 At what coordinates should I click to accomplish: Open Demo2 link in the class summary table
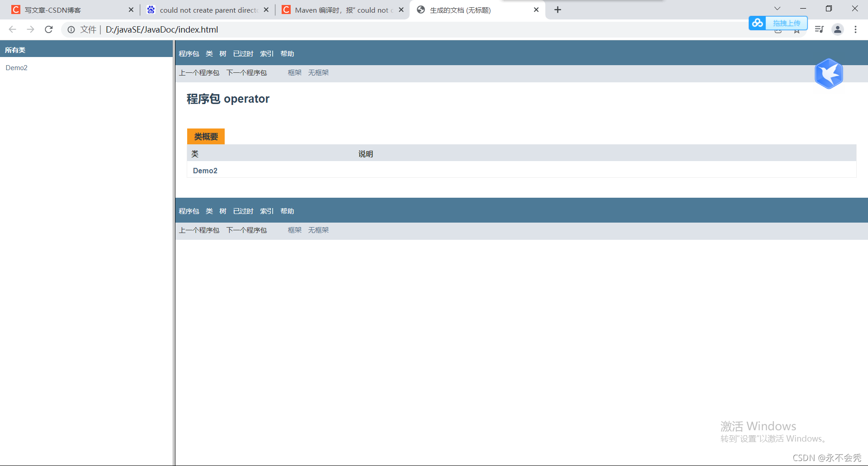click(205, 171)
